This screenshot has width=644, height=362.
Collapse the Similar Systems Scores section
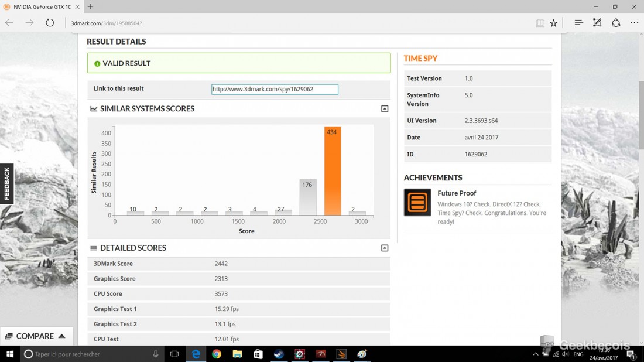point(385,109)
